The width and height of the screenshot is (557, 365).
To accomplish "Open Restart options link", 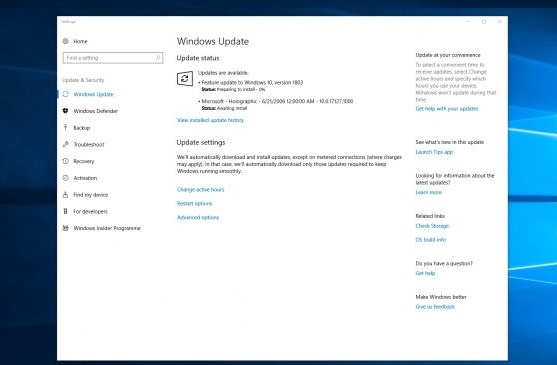I will 194,203.
